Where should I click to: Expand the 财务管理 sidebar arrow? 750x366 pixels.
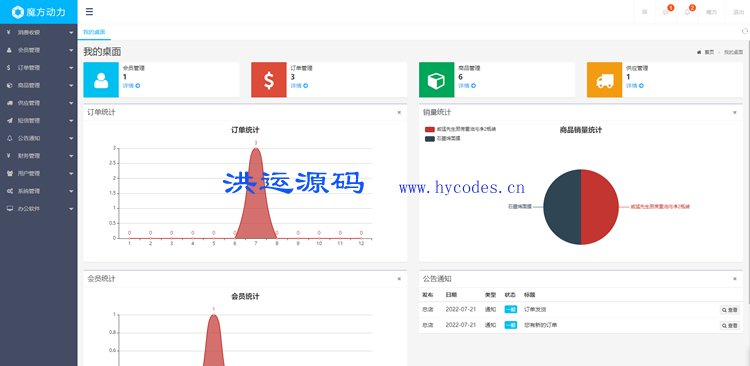pos(71,156)
